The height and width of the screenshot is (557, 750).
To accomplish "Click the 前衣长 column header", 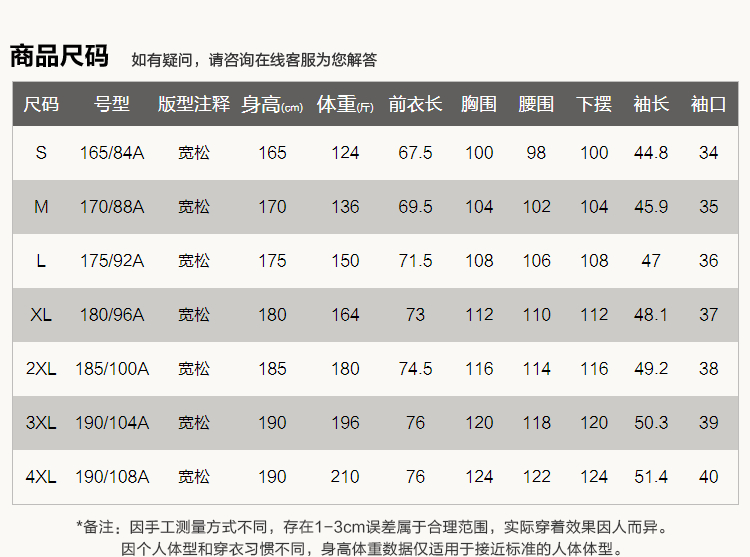I will (415, 104).
